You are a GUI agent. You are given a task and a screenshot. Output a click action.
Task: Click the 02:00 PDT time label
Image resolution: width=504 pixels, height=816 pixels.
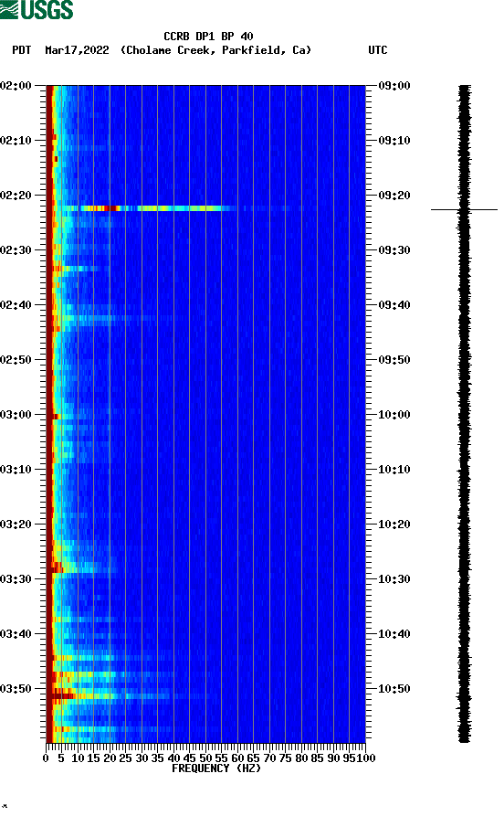tap(16, 85)
